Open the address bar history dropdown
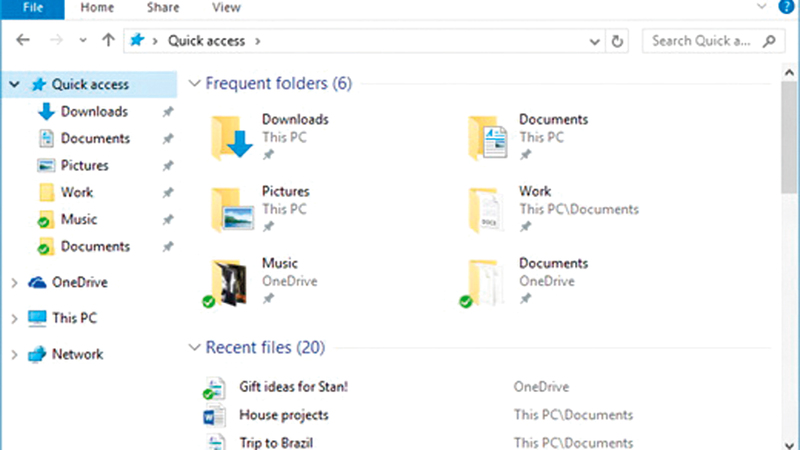 597,41
